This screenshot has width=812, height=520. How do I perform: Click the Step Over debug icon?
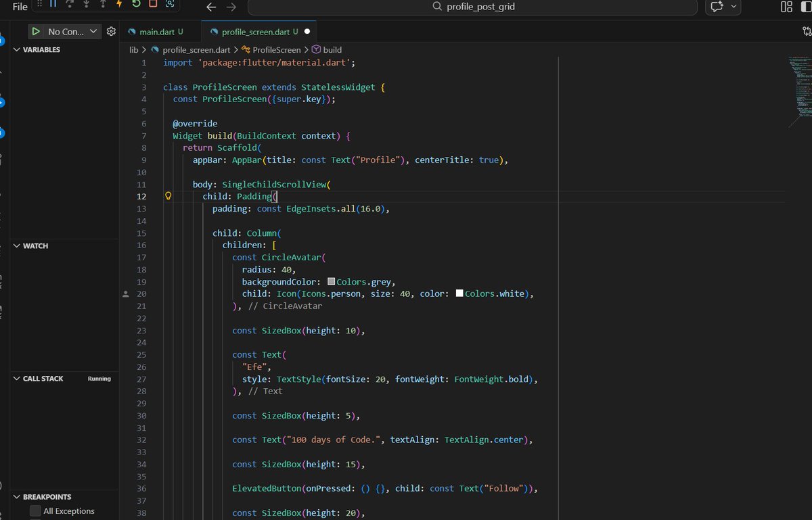pos(70,4)
